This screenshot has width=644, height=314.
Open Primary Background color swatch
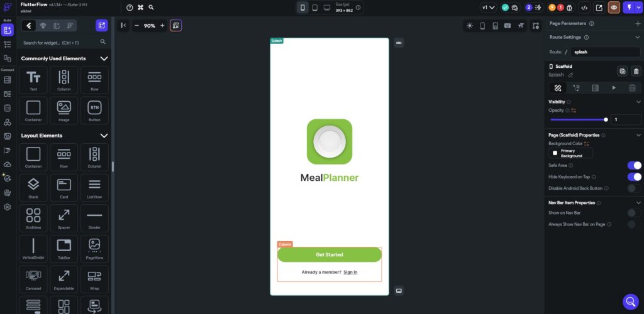click(x=570, y=153)
